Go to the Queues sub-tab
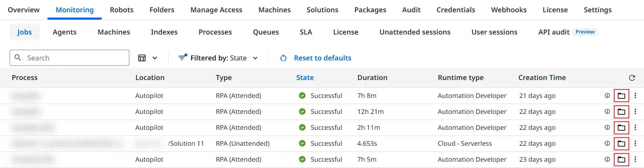 coord(266,32)
